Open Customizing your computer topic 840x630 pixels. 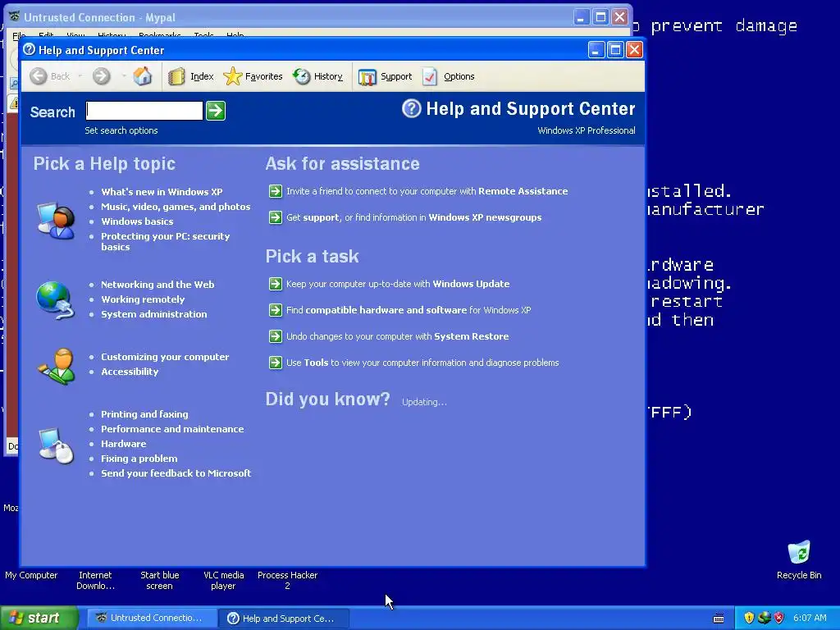pos(165,357)
